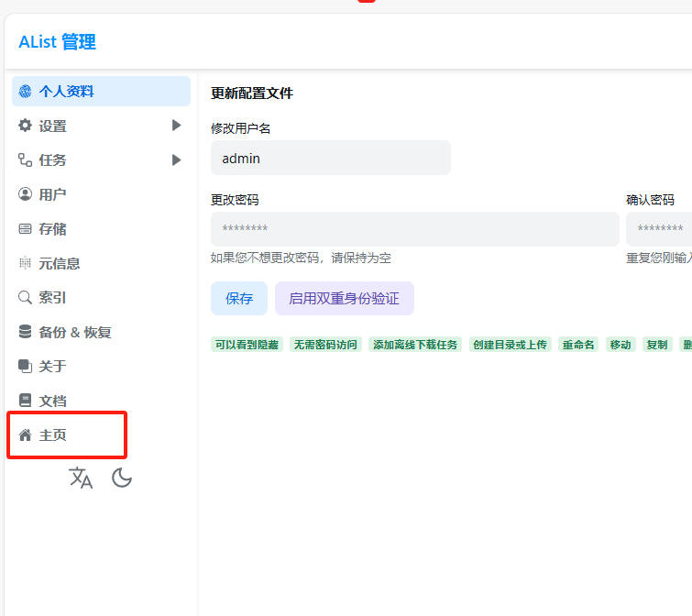Open the 个人资料 menu item
The image size is (692, 616).
tap(101, 92)
